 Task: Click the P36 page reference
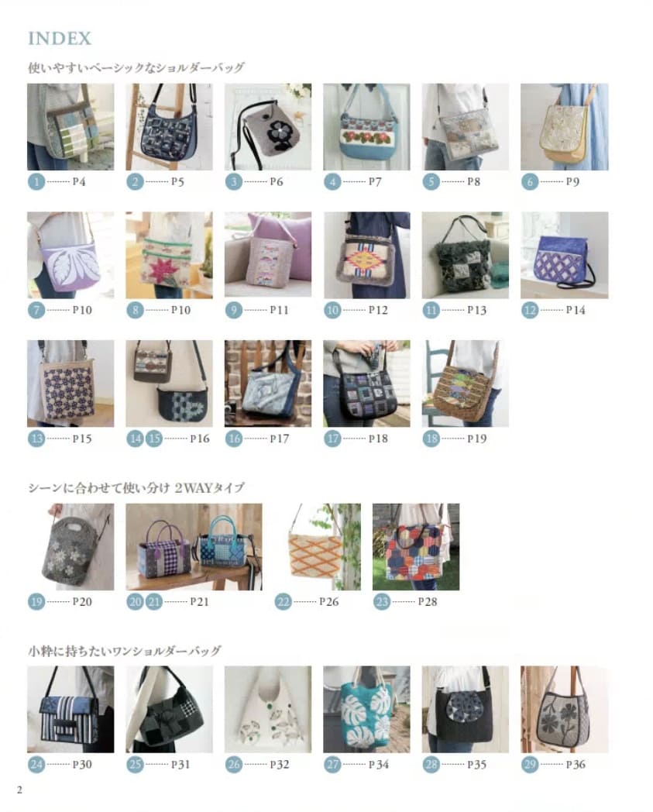[x=576, y=765]
